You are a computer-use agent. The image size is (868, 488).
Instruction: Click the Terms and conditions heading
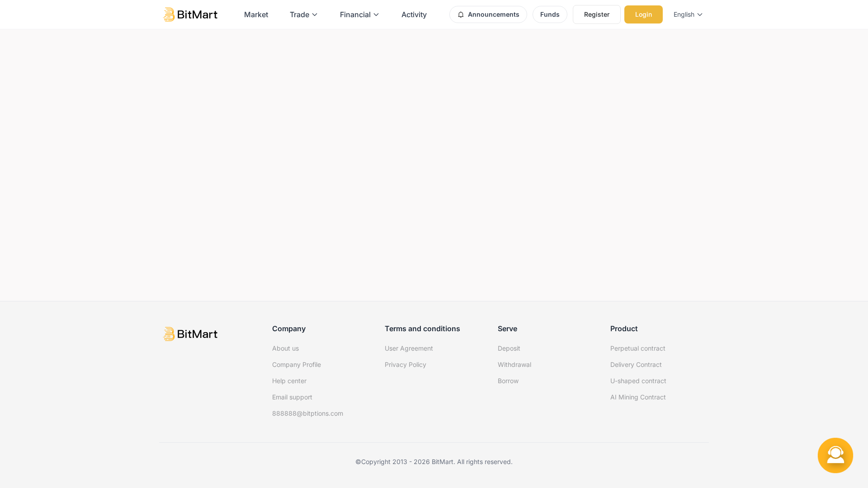pos(422,328)
